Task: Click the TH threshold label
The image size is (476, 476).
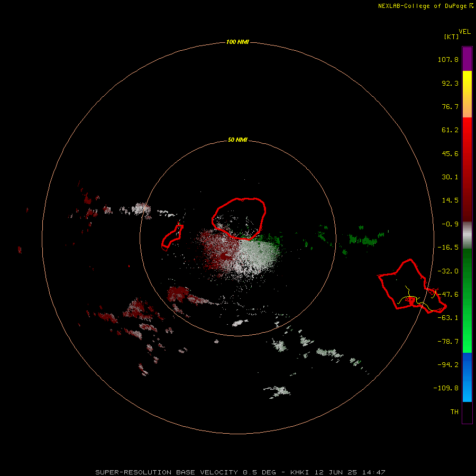Action: (454, 412)
